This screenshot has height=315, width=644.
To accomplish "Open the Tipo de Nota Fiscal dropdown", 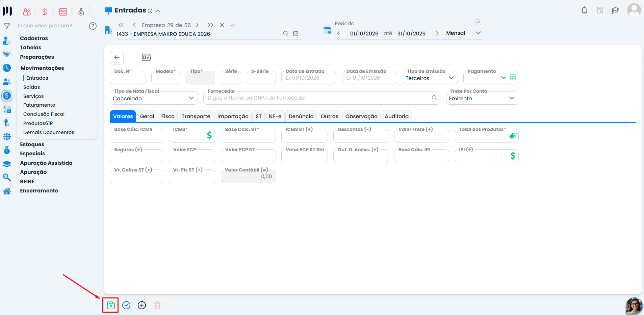I will (154, 98).
